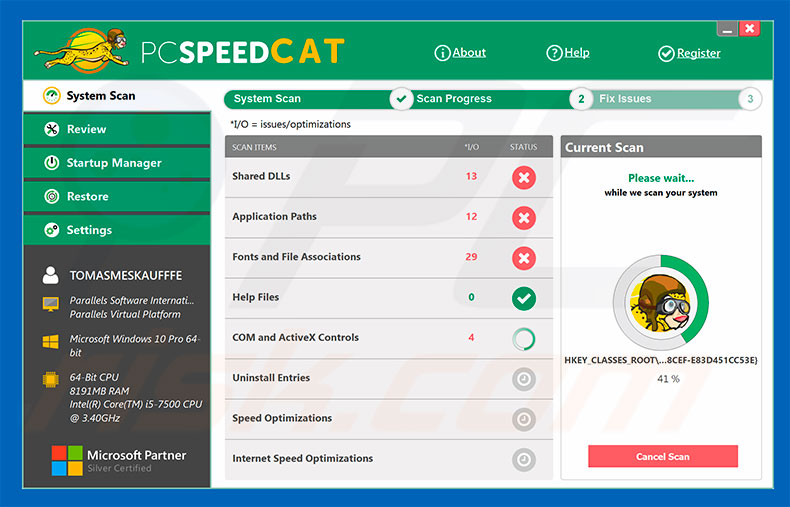Viewport: 790px width, 507px height.
Task: Click the Settings gears icon
Action: point(51,230)
